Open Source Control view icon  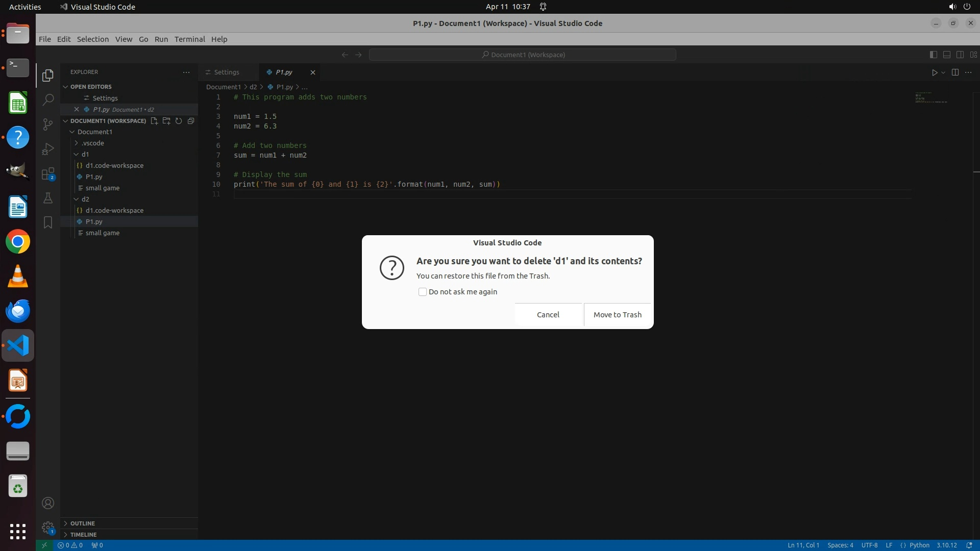click(48, 124)
